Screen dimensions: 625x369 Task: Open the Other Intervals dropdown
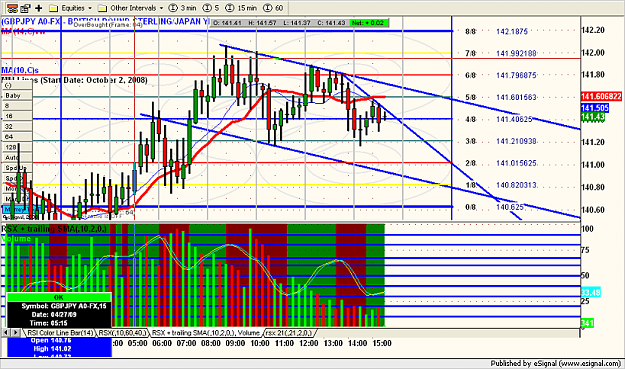(x=131, y=8)
